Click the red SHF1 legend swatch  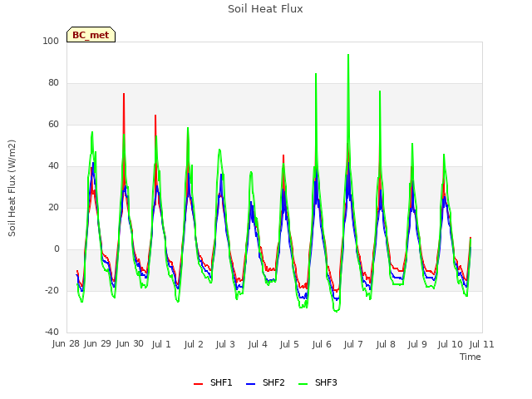(198, 384)
